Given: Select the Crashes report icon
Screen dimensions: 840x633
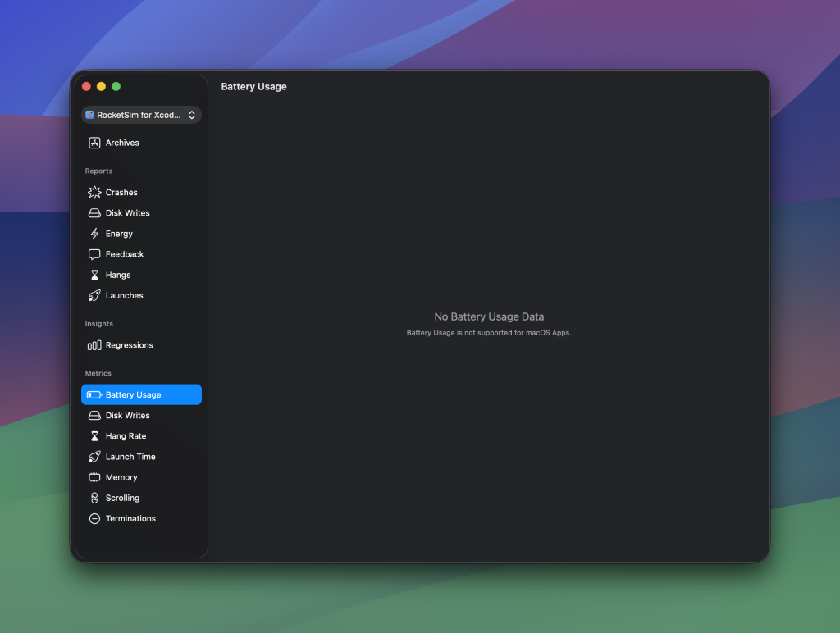Looking at the screenshot, I should 95,192.
